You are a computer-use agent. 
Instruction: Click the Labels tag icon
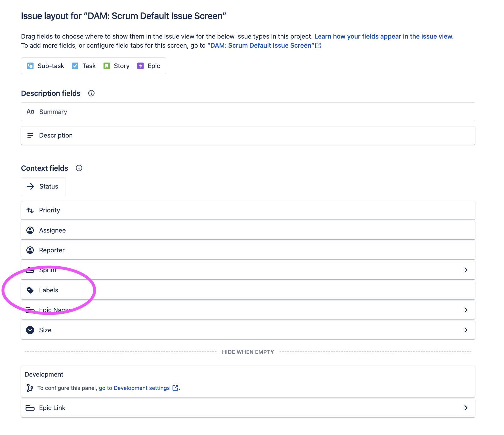30,290
